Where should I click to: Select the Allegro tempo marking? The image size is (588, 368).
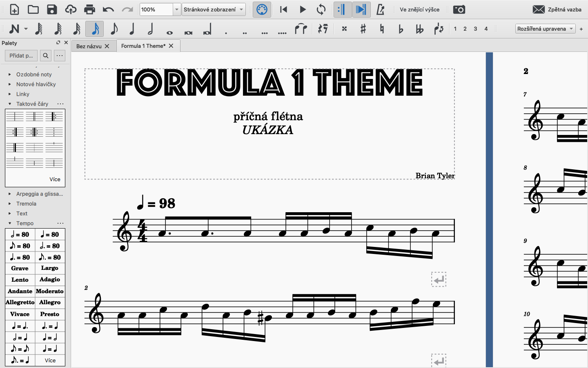[50, 303]
